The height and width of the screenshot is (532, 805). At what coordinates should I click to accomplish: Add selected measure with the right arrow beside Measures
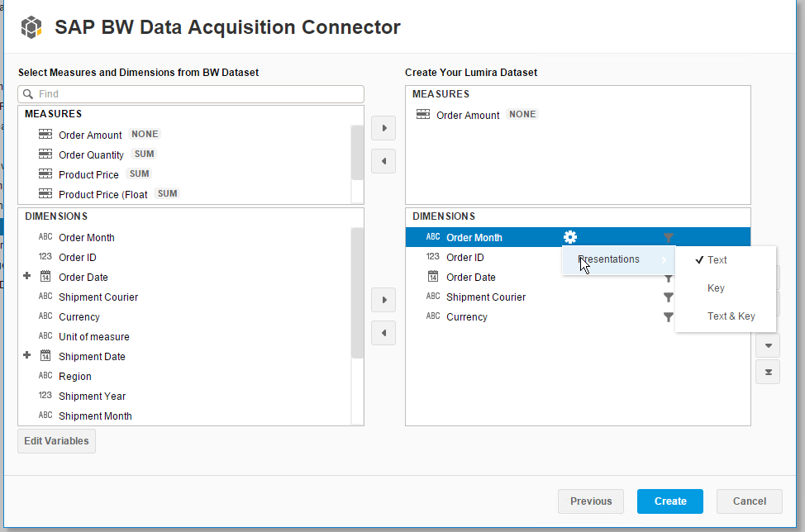(383, 128)
